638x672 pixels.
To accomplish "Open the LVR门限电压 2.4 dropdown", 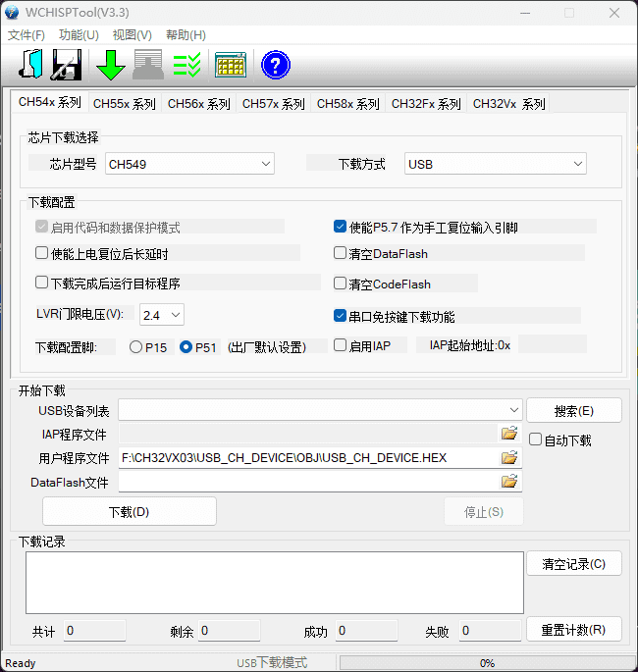I will (162, 315).
